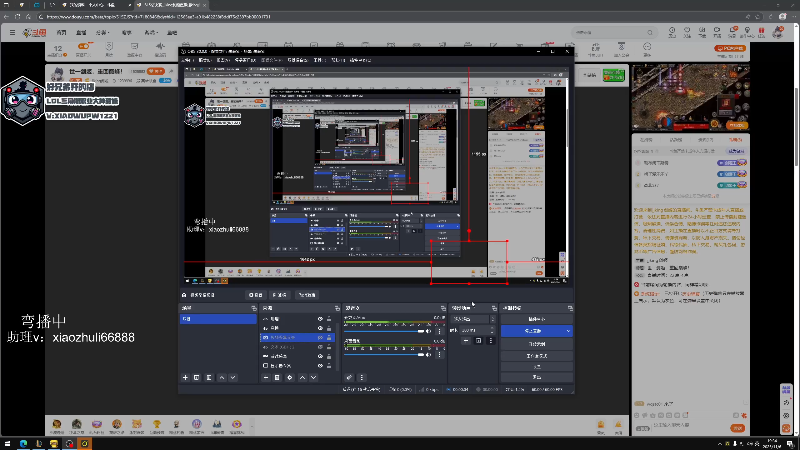Toggle visibility eye of first source

coord(320,319)
